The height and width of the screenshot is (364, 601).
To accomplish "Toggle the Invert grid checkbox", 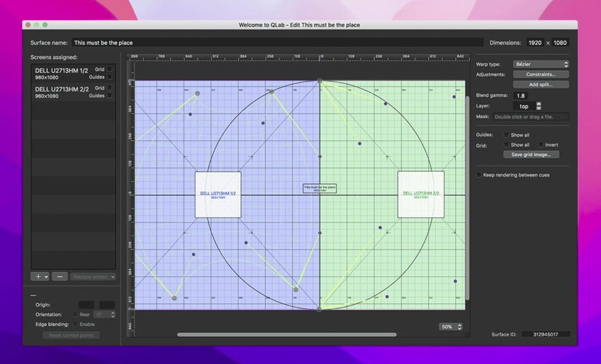I will 541,145.
